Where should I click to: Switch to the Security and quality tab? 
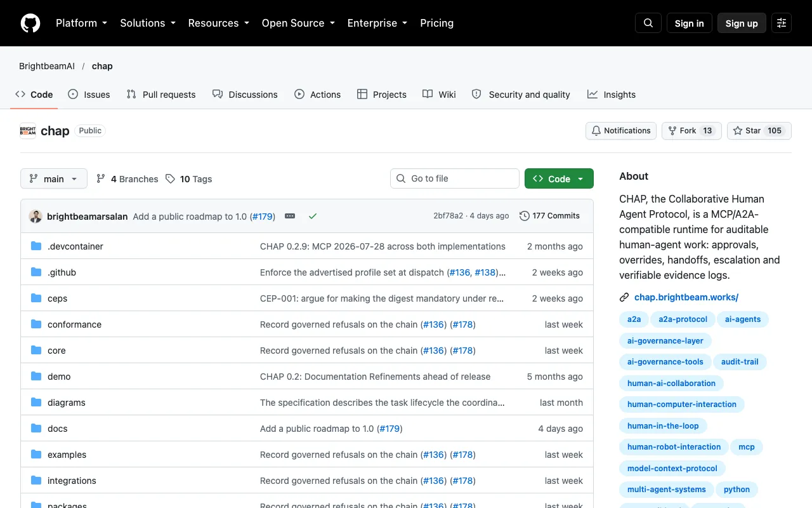point(521,95)
